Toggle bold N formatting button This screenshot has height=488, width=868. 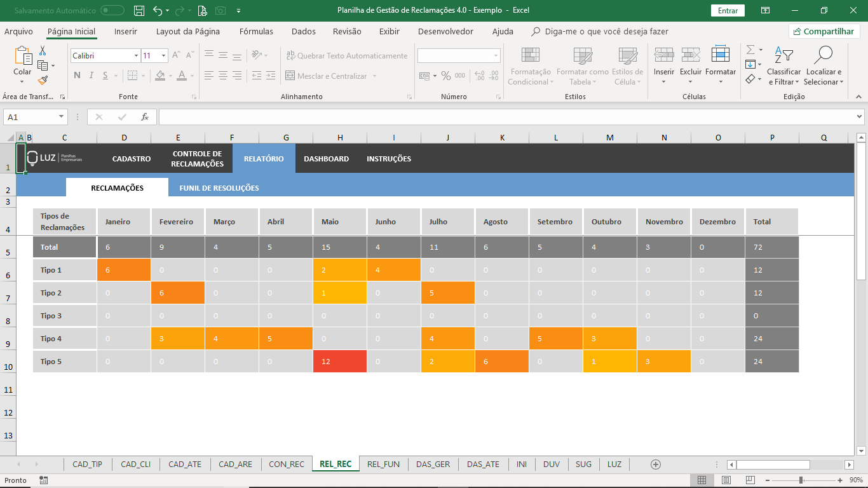(x=77, y=76)
